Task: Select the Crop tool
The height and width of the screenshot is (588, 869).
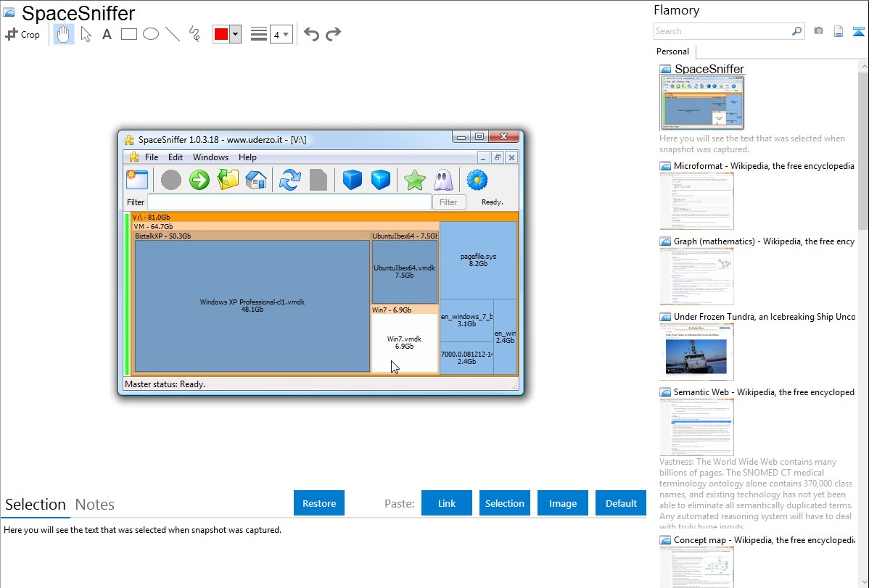Action: click(x=22, y=34)
